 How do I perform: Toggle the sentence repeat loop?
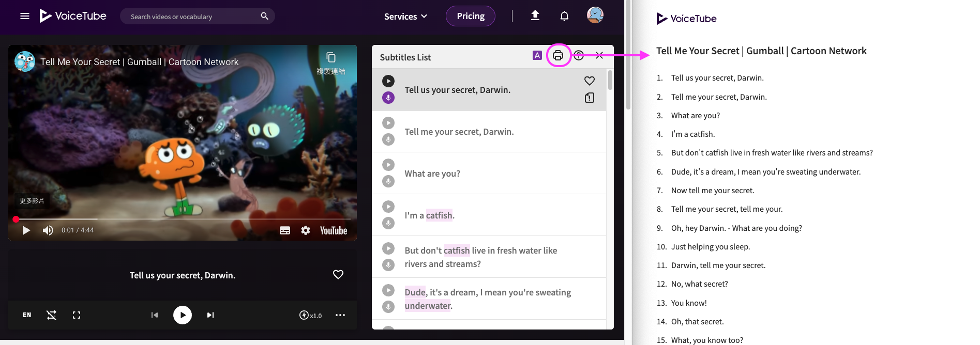click(x=52, y=315)
